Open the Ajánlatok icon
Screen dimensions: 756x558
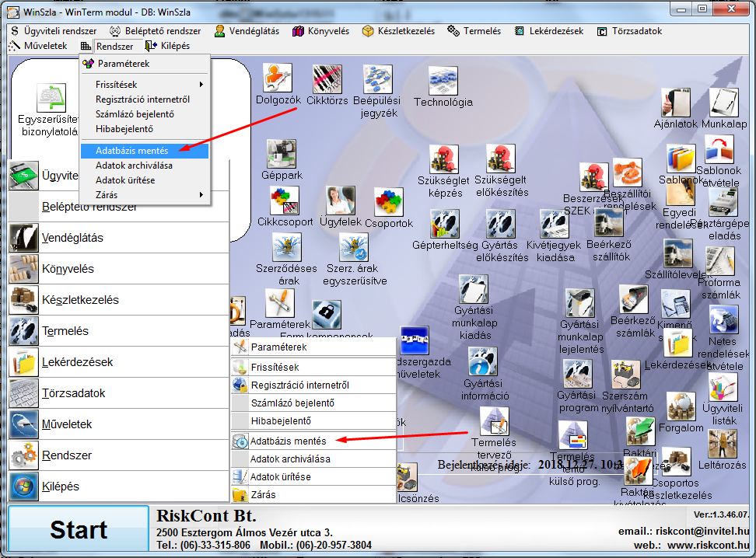tap(675, 103)
